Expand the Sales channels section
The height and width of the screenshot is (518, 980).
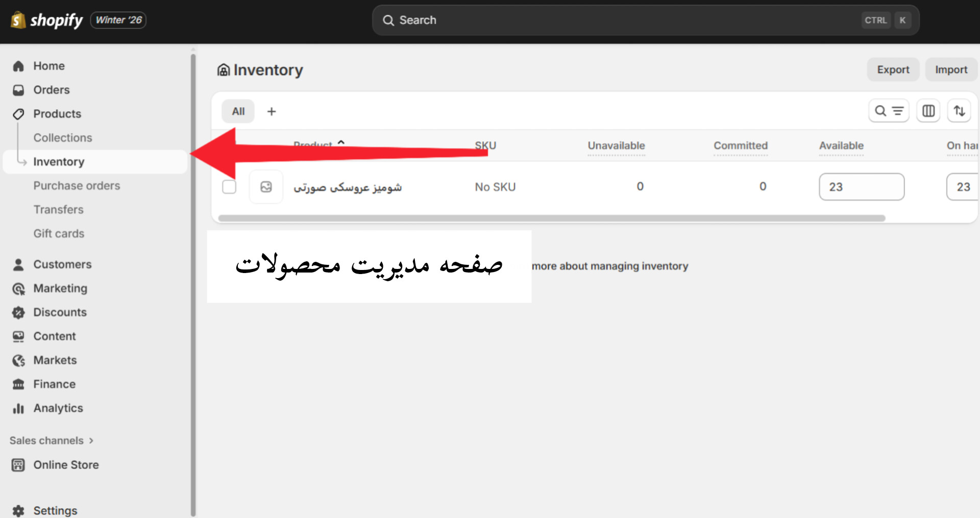point(51,440)
